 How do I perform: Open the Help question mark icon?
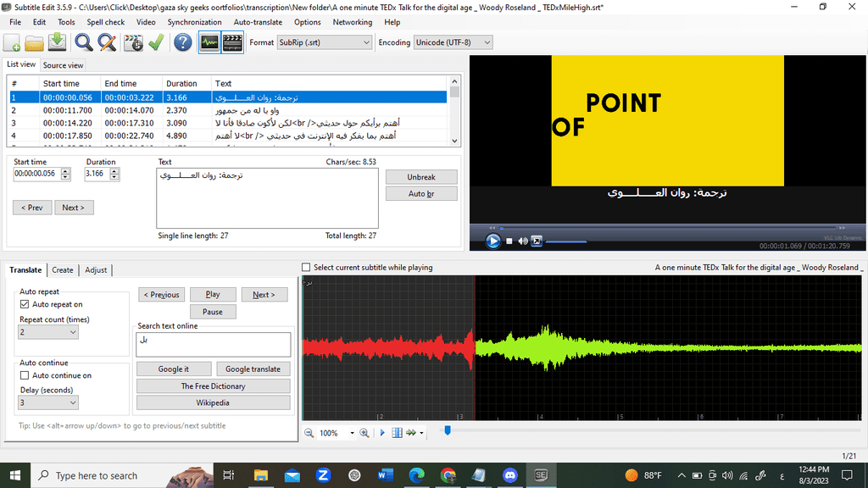pyautogui.click(x=183, y=42)
